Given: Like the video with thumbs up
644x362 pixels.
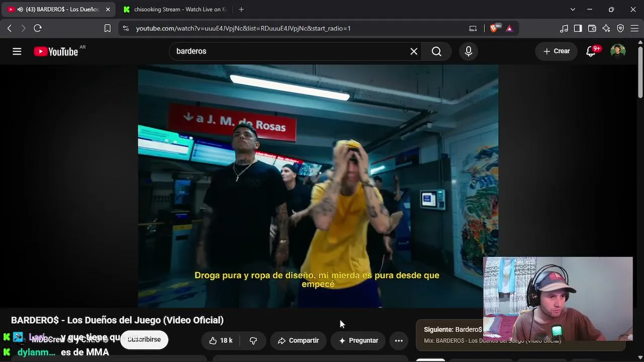Looking at the screenshot, I should point(221,340).
